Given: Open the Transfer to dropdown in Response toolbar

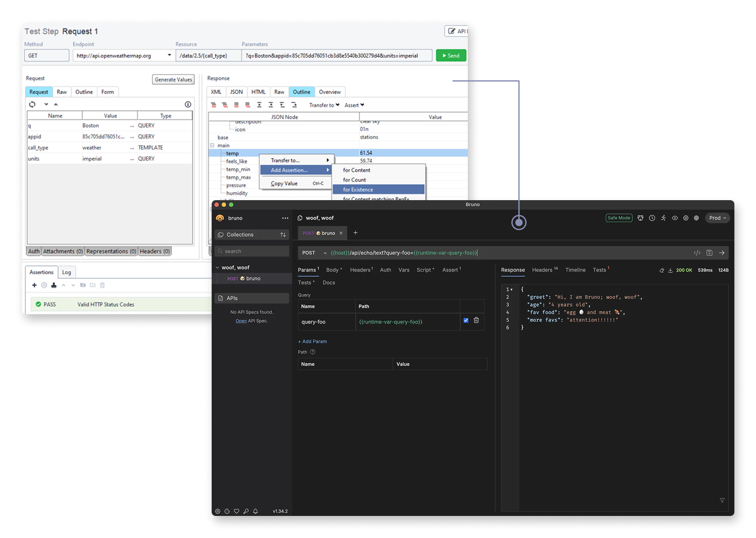Looking at the screenshot, I should pos(324,105).
